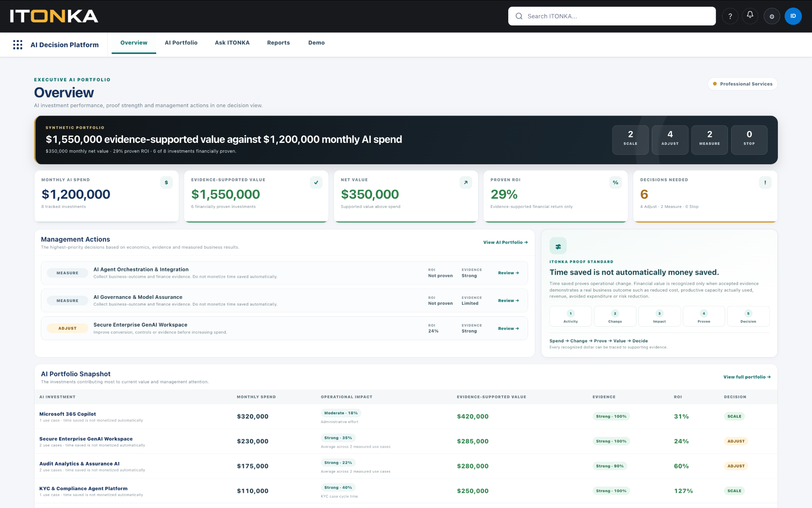Open the help question mark icon
Image resolution: width=812 pixels, height=508 pixels.
[730, 16]
